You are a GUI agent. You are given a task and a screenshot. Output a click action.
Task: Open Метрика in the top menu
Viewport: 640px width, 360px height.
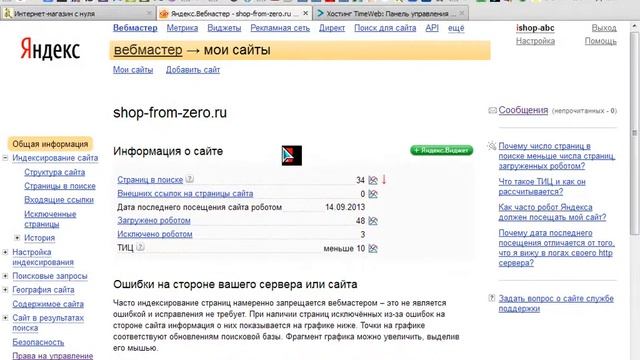182,28
